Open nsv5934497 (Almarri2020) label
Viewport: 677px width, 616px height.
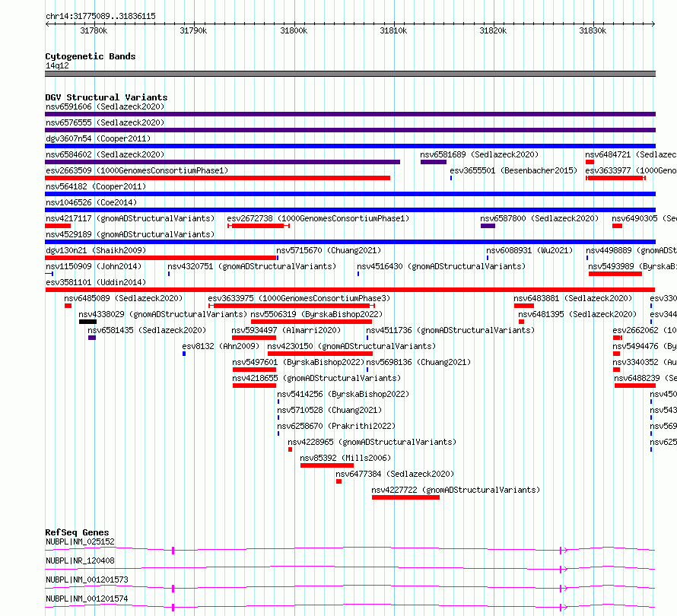[286, 330]
